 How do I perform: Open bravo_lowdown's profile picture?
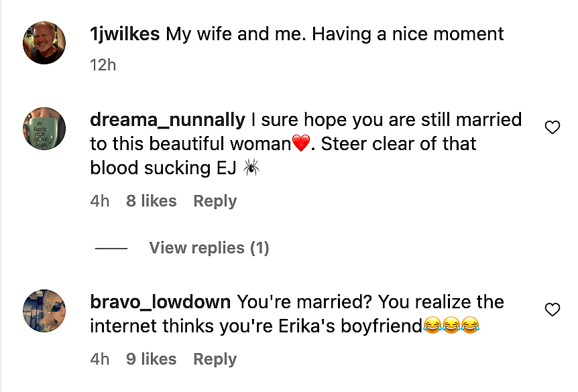coord(44,310)
